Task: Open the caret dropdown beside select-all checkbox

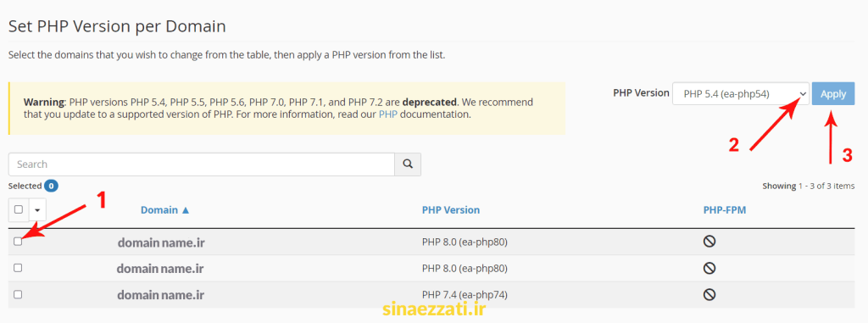Action: click(x=37, y=210)
